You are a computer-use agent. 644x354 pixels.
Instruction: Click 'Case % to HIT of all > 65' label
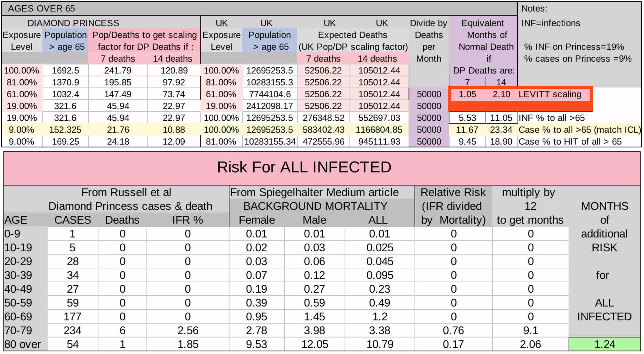tap(570, 141)
